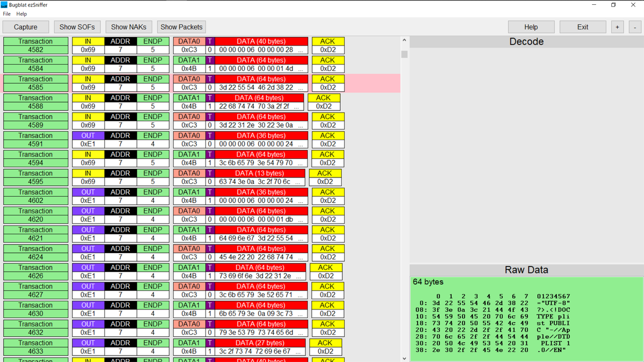Select Transaction 4595

[35, 178]
